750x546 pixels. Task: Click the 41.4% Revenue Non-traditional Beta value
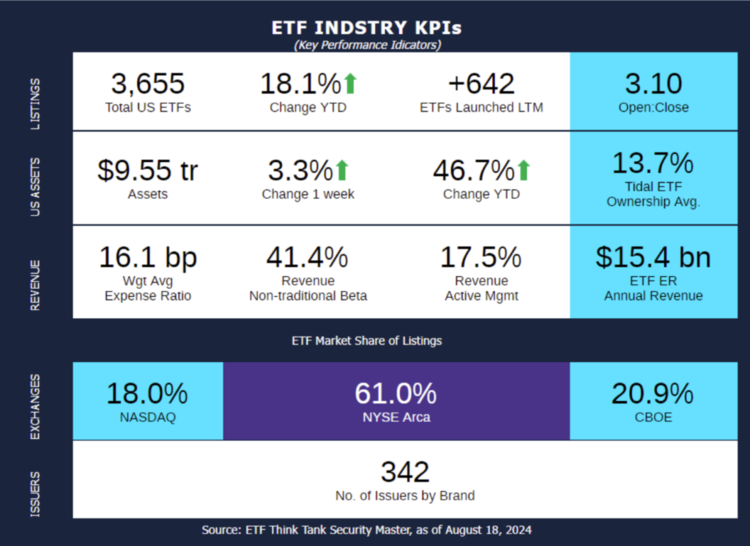coord(307,258)
